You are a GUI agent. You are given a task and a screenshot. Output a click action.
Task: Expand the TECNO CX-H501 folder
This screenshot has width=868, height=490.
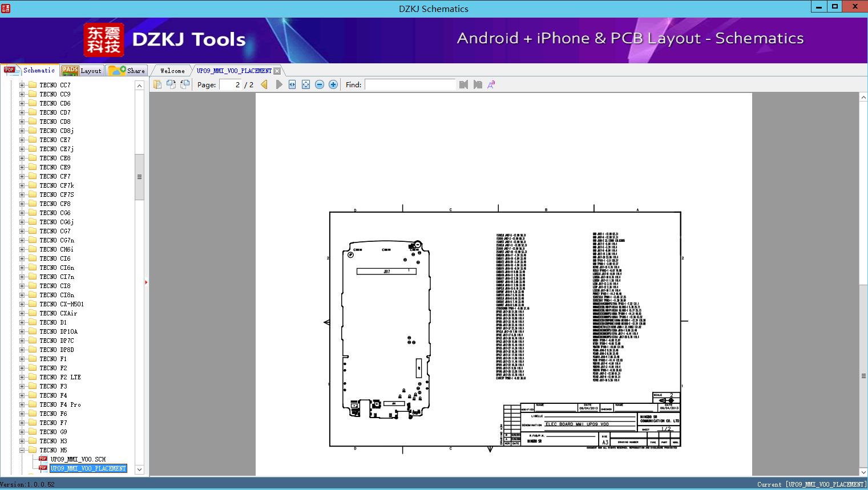(22, 304)
